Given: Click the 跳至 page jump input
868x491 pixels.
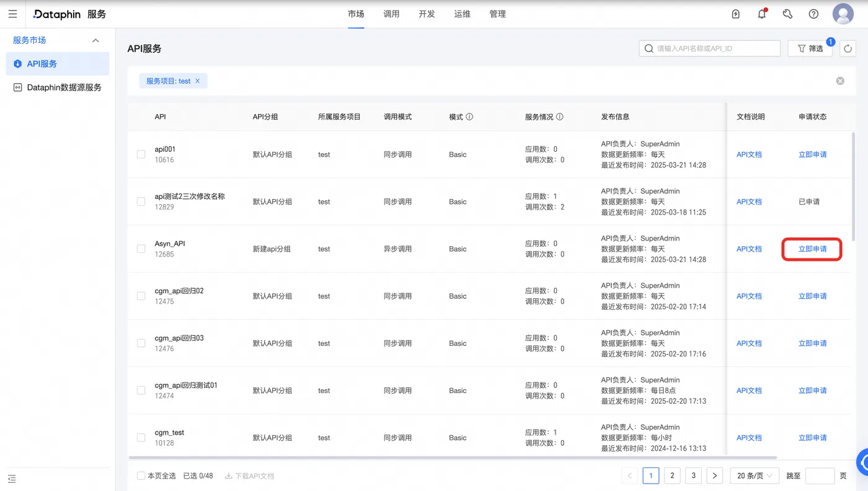Looking at the screenshot, I should click(820, 476).
